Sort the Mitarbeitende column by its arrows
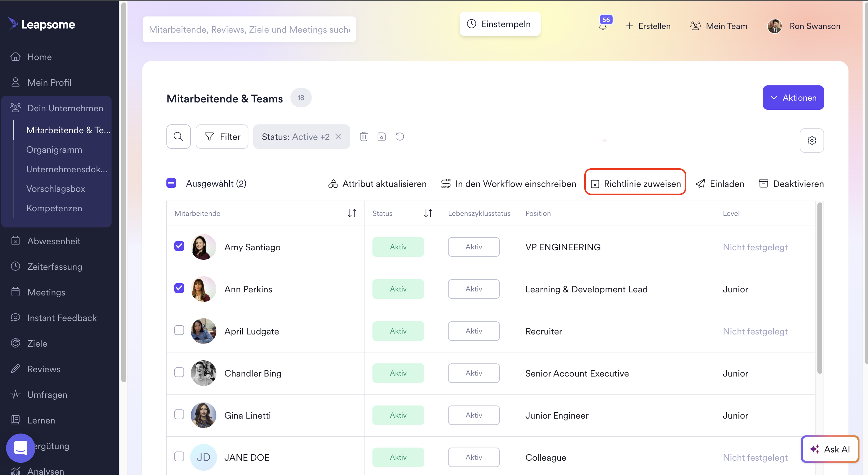The image size is (868, 475). pyautogui.click(x=352, y=213)
